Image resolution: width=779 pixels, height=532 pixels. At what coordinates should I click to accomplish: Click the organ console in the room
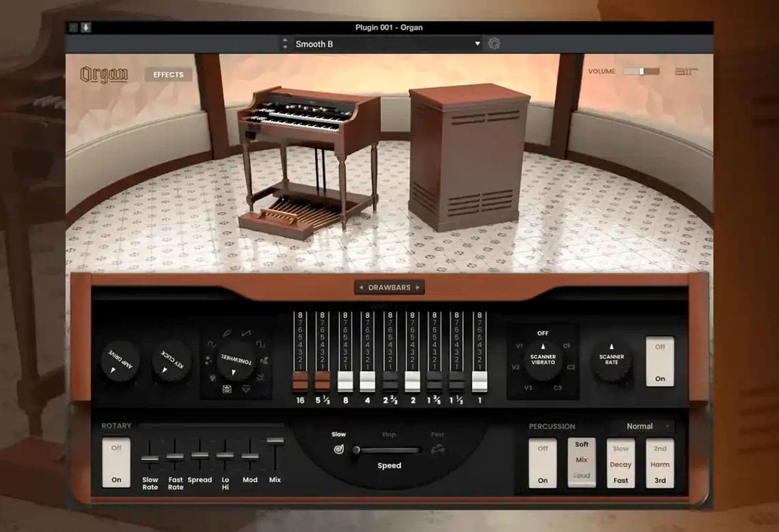tap(309, 162)
